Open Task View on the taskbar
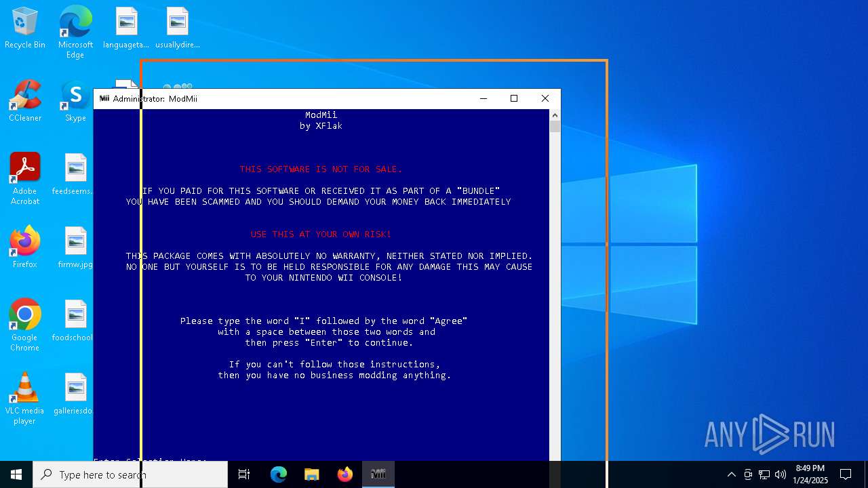The width and height of the screenshot is (868, 488). click(244, 474)
